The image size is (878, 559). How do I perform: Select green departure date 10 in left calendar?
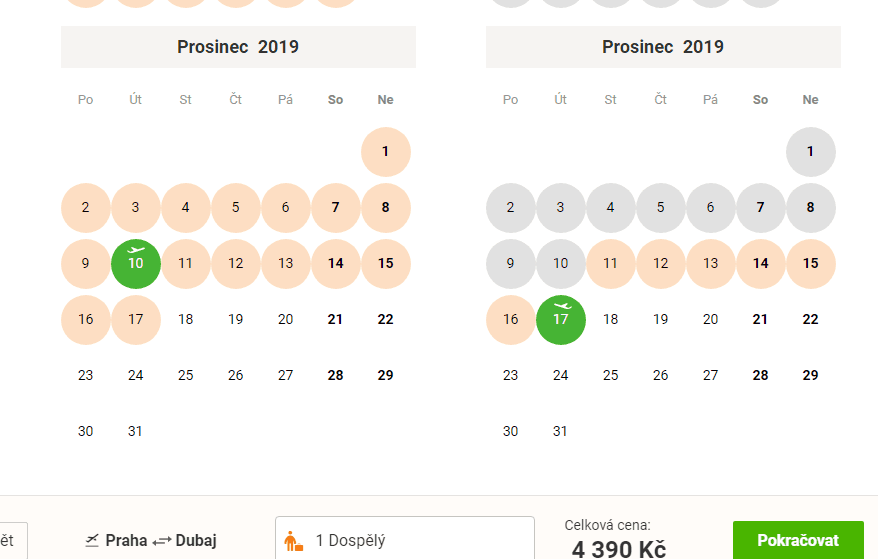click(x=136, y=264)
